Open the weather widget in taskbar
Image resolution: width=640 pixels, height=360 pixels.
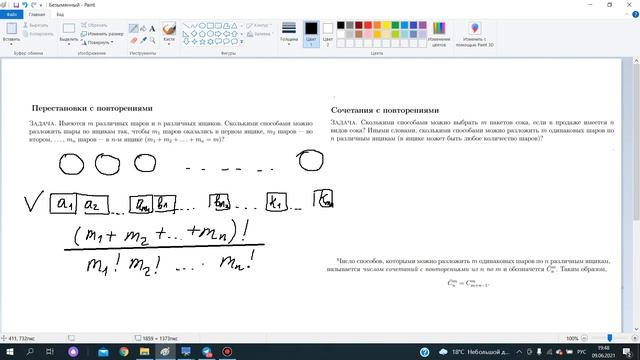pos(473,351)
